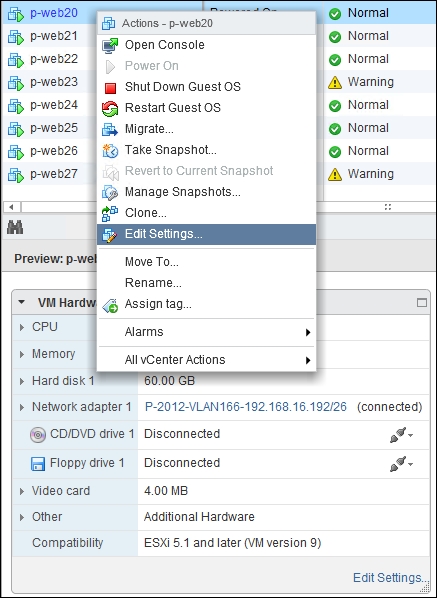This screenshot has width=437, height=598.
Task: Click the Open Console monitor icon
Action: [x=110, y=45]
